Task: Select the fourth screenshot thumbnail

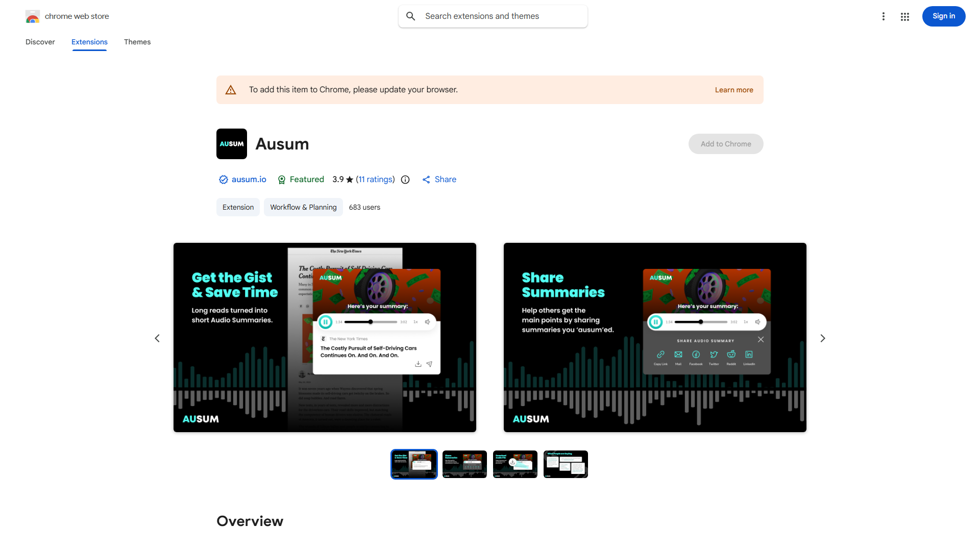Action: pos(566,464)
